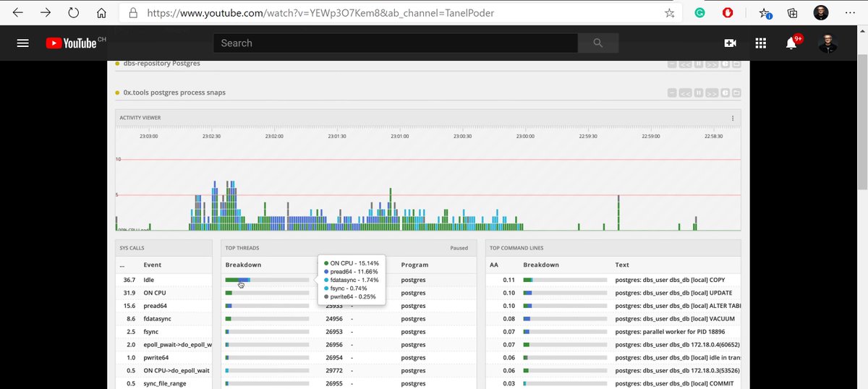This screenshot has height=389, width=868.
Task: Open the Grammarly extension icon
Action: tap(700, 13)
